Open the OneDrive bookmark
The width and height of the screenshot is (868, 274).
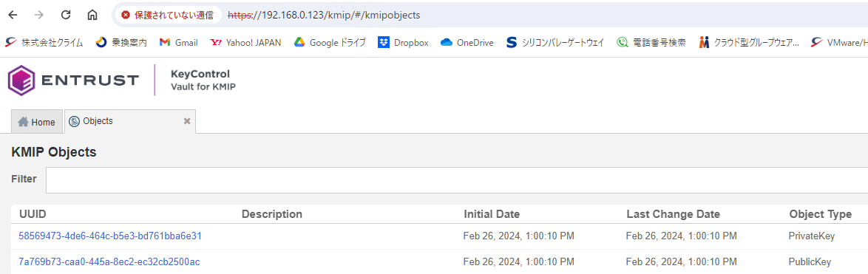(x=467, y=43)
